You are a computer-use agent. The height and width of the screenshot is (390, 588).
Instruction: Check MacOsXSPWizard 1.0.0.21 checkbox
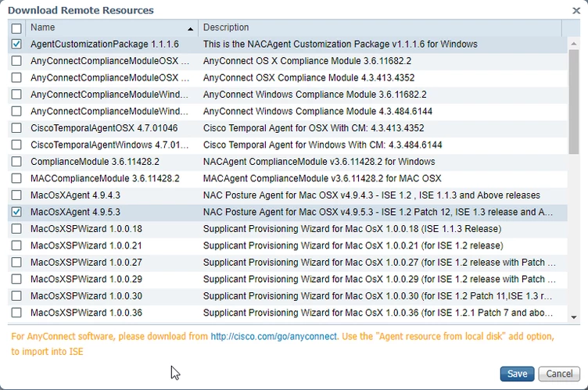[16, 245]
